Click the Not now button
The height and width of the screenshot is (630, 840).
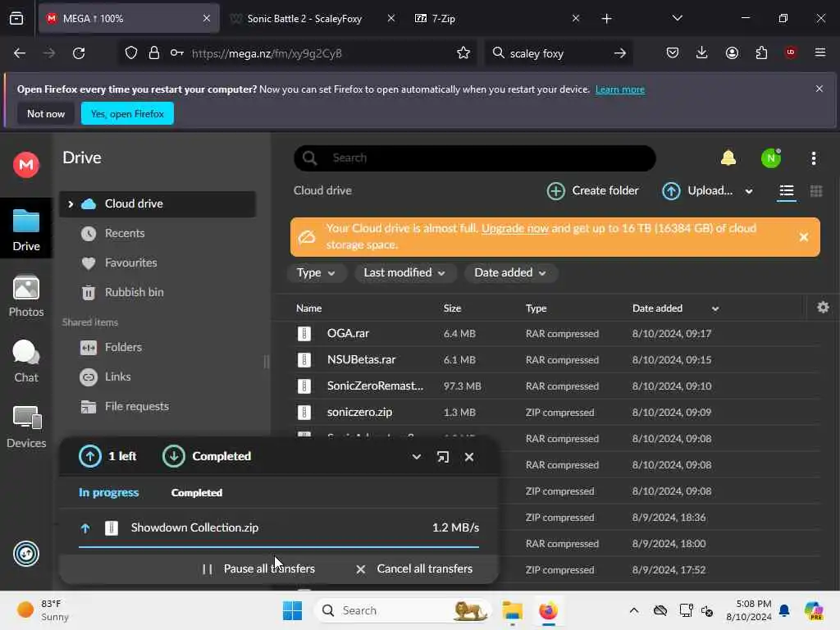pos(46,113)
